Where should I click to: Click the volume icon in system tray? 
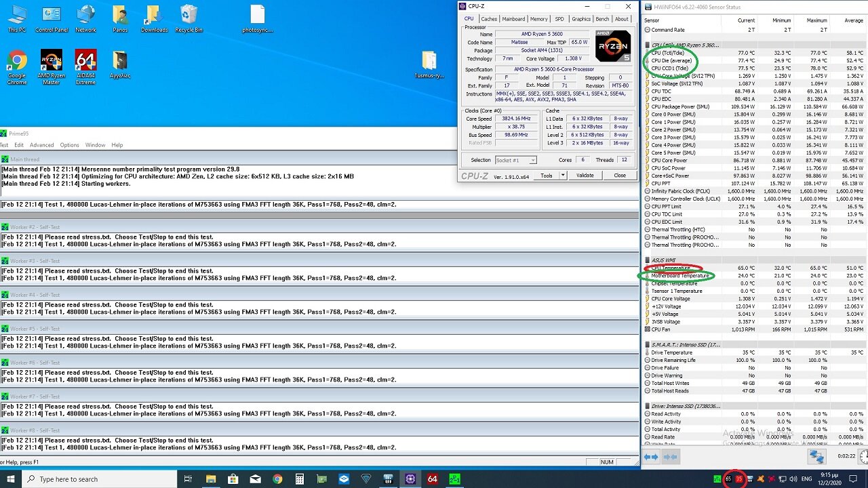tap(793, 479)
